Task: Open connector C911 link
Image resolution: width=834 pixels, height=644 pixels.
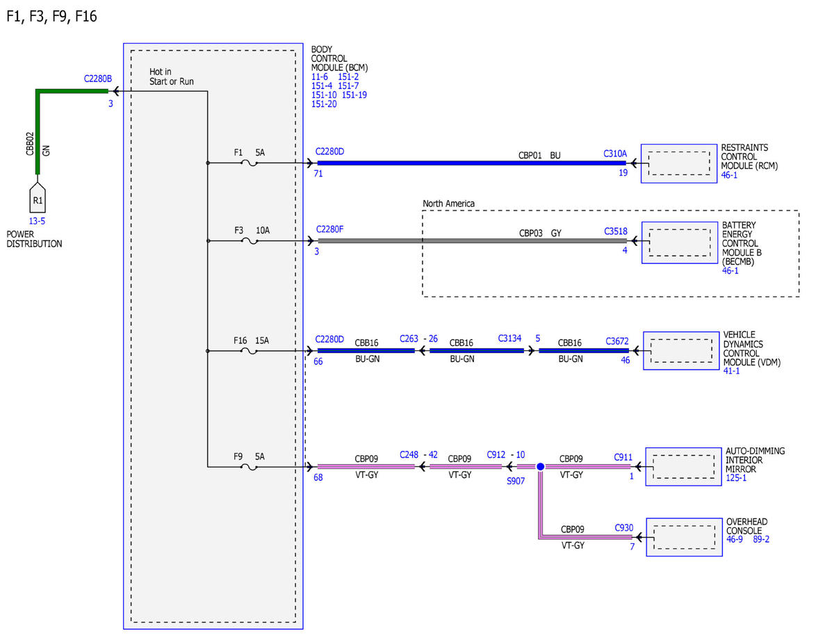Action: (x=623, y=457)
